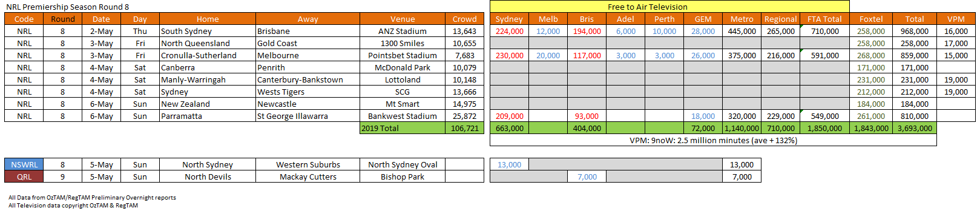Select the 'Metro' column header

pos(742,19)
